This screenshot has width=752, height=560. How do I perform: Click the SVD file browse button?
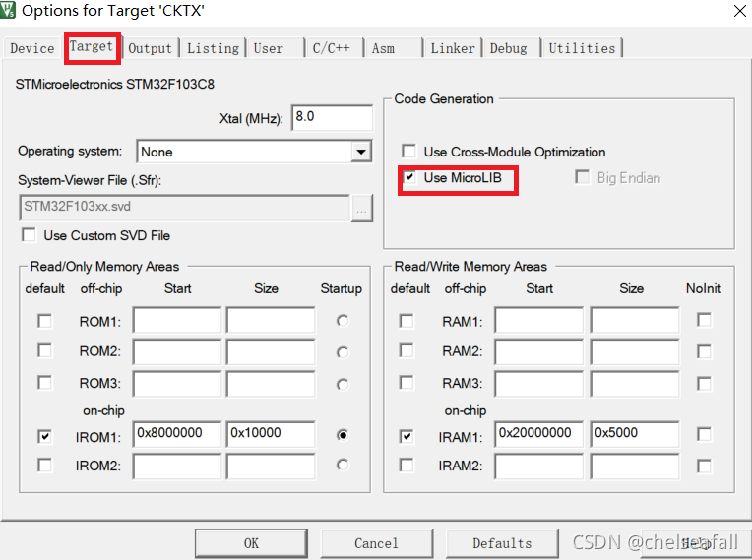(362, 208)
